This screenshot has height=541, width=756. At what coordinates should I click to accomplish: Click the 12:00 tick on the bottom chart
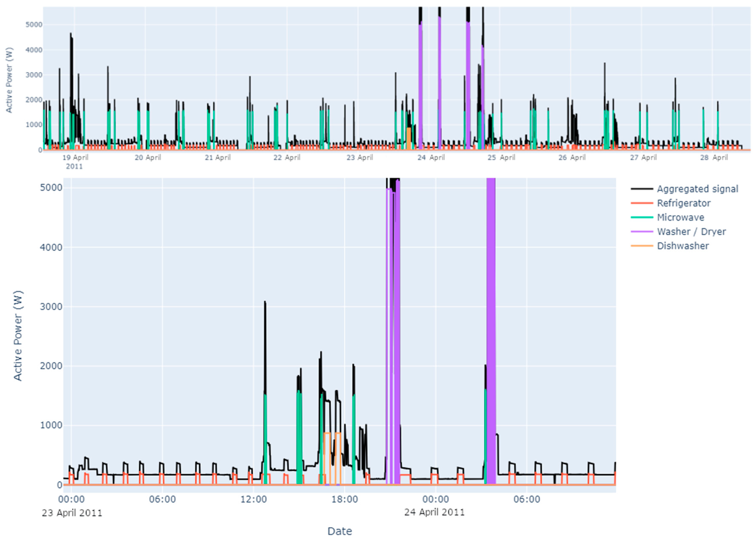(253, 499)
